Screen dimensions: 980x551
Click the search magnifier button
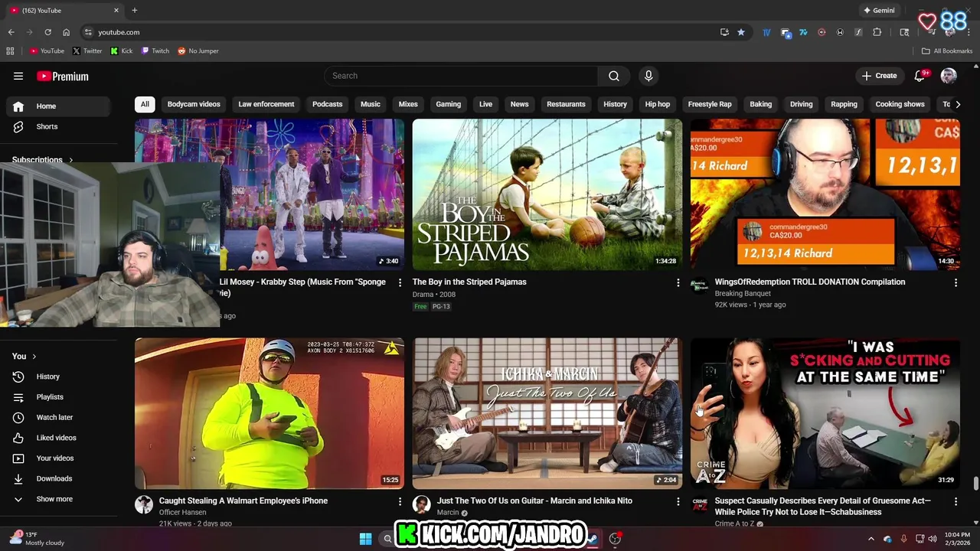[x=614, y=76]
